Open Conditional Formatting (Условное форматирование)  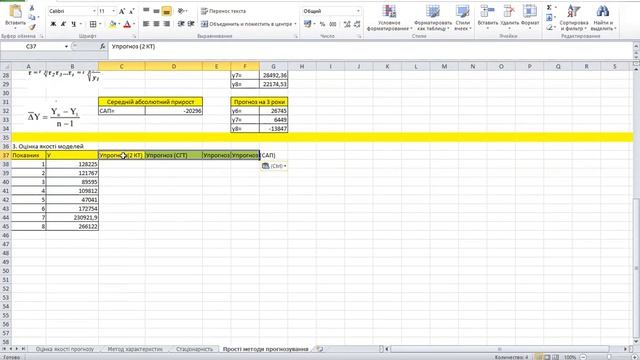click(x=389, y=18)
